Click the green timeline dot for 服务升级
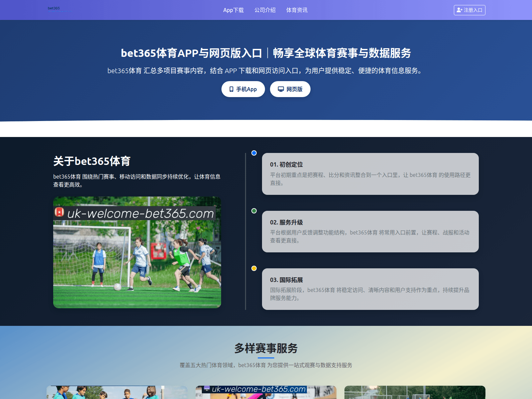This screenshot has height=399, width=532. [x=254, y=211]
